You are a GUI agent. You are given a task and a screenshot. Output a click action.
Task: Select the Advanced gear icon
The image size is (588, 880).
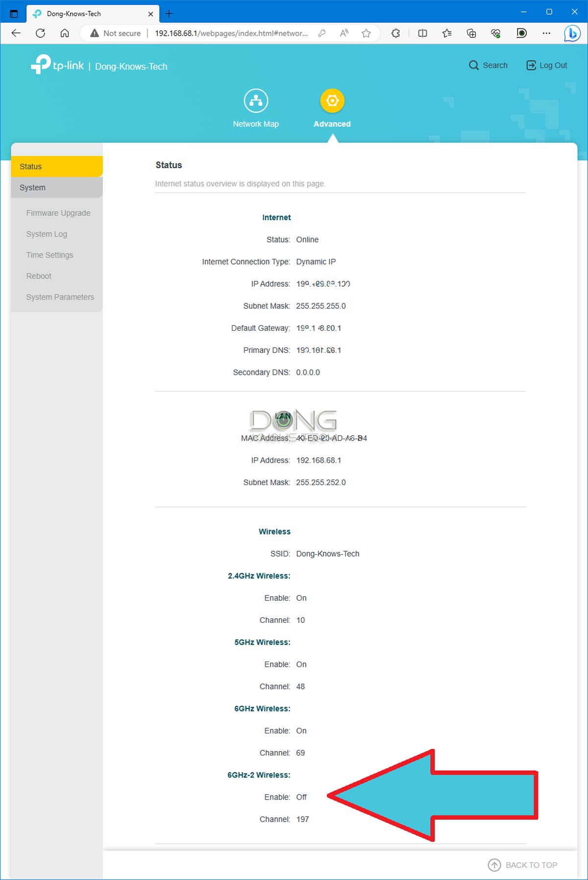pos(332,100)
